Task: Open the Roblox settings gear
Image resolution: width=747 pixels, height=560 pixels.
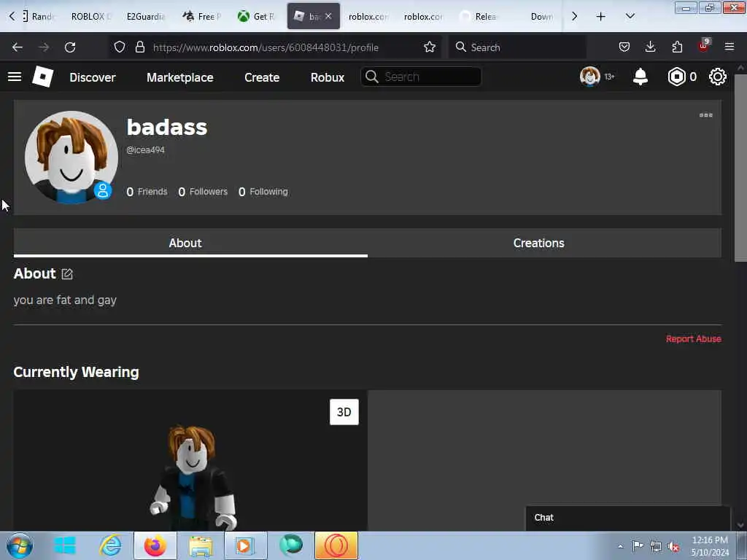Action: point(718,77)
